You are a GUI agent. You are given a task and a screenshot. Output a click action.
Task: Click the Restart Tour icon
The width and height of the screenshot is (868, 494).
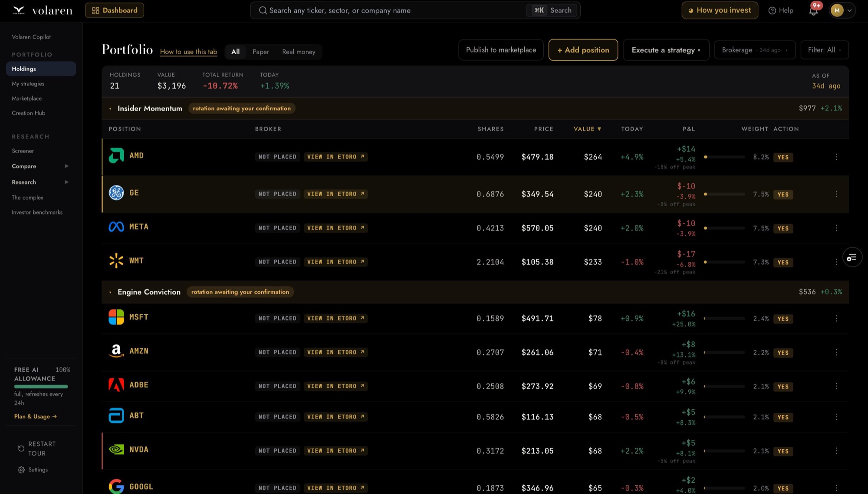(x=21, y=448)
